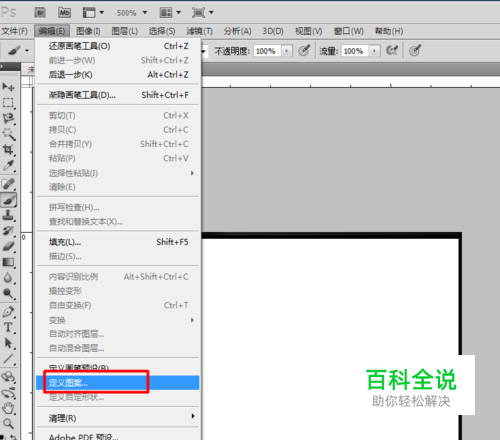Screen dimensions: 500x440
Task: Open the 图像(I) menu
Action: (x=88, y=31)
